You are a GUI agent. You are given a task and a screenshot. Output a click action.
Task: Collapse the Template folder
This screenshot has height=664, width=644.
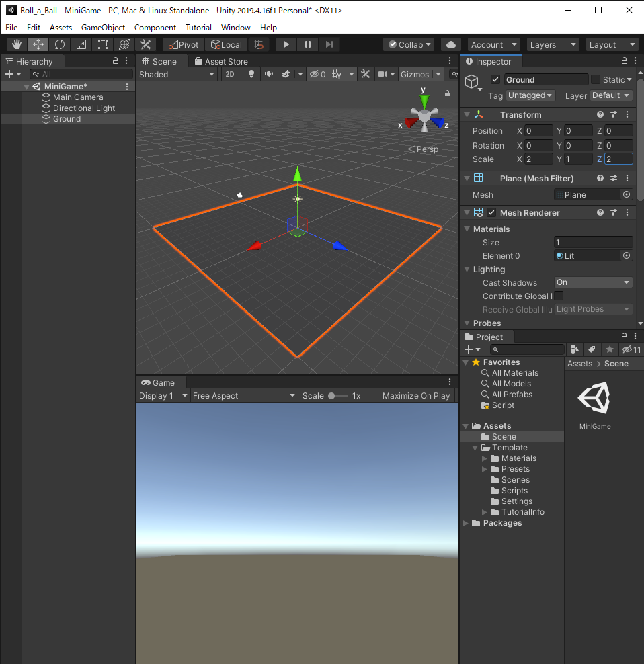pyautogui.click(x=475, y=448)
